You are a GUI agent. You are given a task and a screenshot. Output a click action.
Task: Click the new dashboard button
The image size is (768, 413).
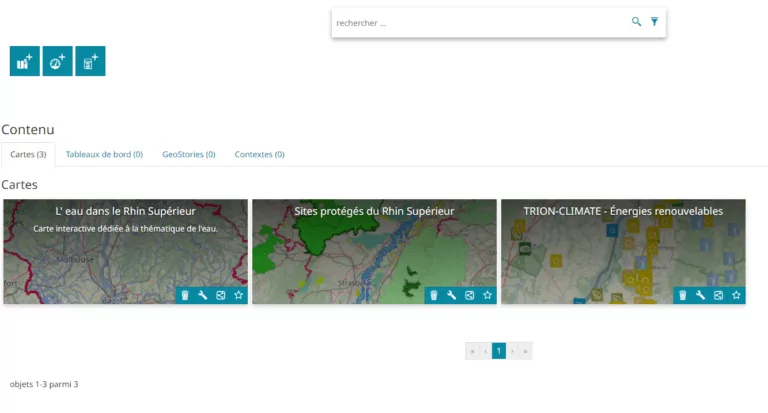click(x=57, y=61)
